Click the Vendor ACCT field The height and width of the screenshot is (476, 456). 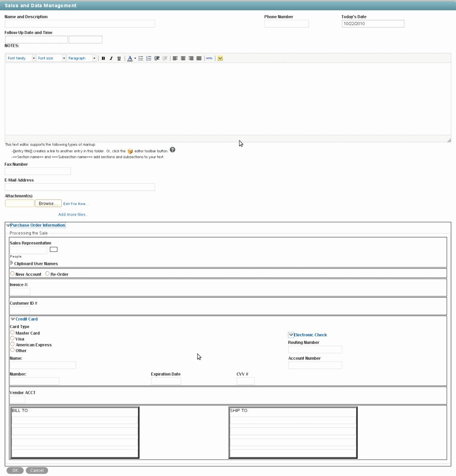tap(18, 399)
